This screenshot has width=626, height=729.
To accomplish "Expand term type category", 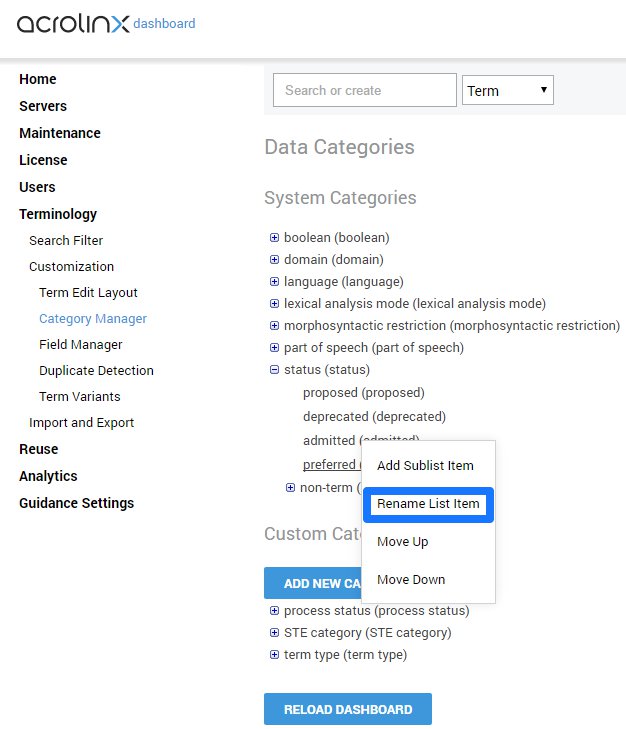I will pos(274,655).
